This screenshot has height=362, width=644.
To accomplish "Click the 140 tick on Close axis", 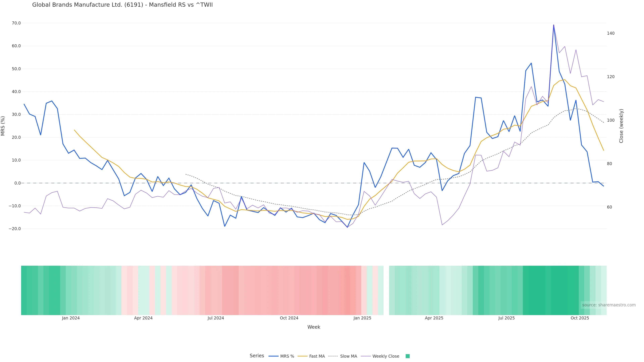I will click(x=610, y=33).
